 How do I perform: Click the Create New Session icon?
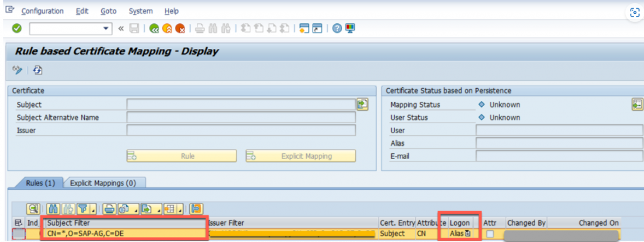coord(304,28)
